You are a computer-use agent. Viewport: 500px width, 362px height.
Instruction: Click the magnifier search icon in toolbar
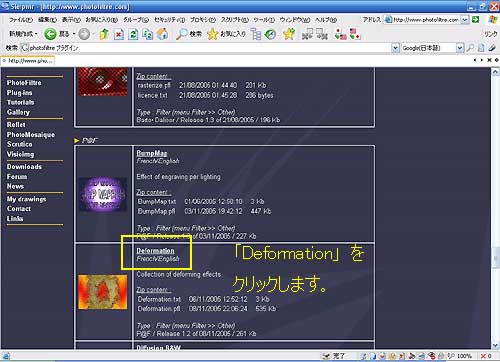click(x=181, y=34)
